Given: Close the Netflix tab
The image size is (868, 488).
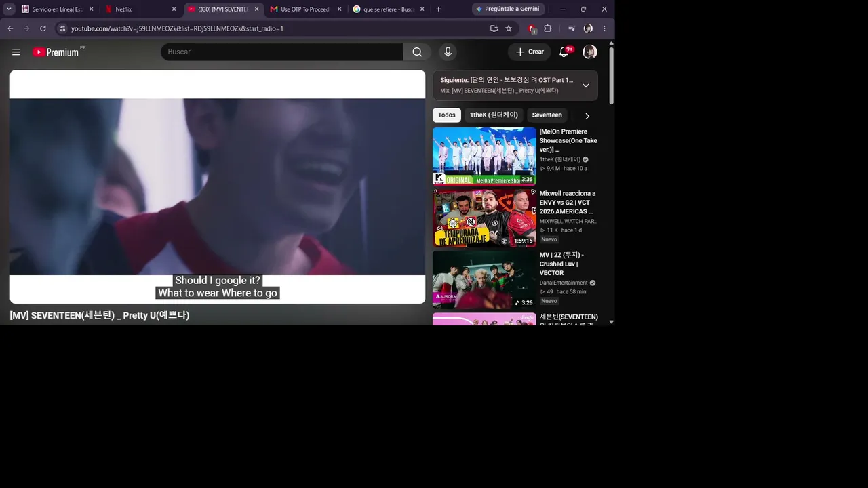Looking at the screenshot, I should 174,9.
